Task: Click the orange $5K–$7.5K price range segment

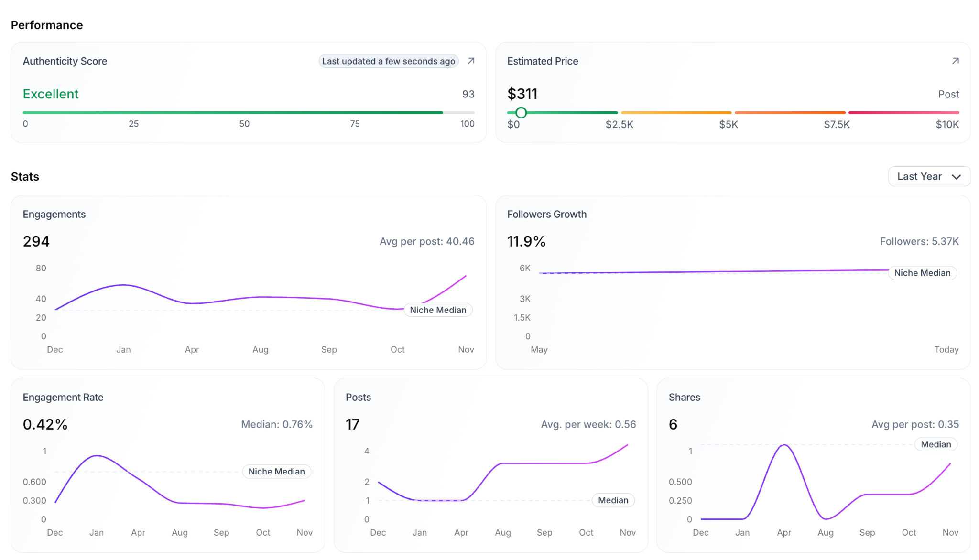Action: (790, 113)
